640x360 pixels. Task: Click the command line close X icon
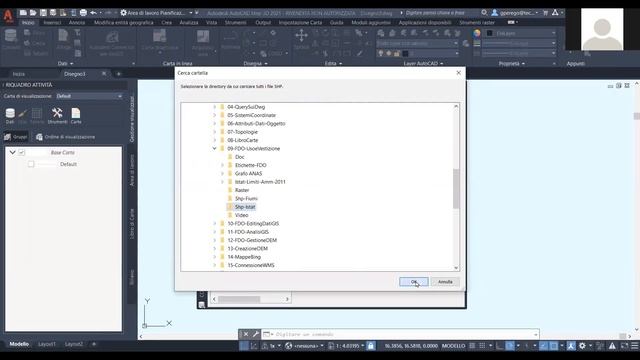[246, 334]
